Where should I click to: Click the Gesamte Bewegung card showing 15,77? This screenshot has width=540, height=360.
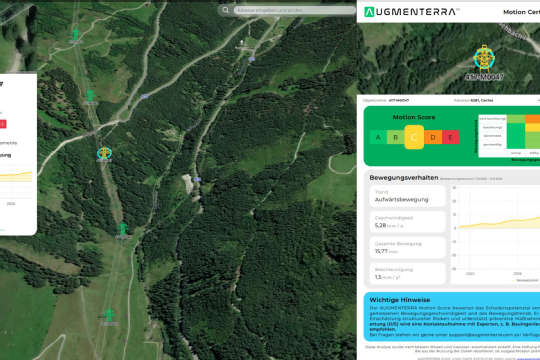pyautogui.click(x=407, y=248)
